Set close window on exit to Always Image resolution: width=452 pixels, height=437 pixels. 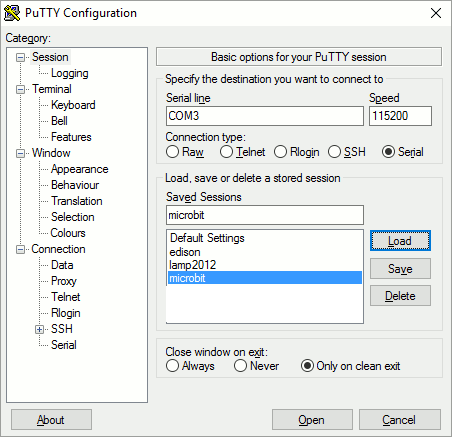pyautogui.click(x=172, y=366)
